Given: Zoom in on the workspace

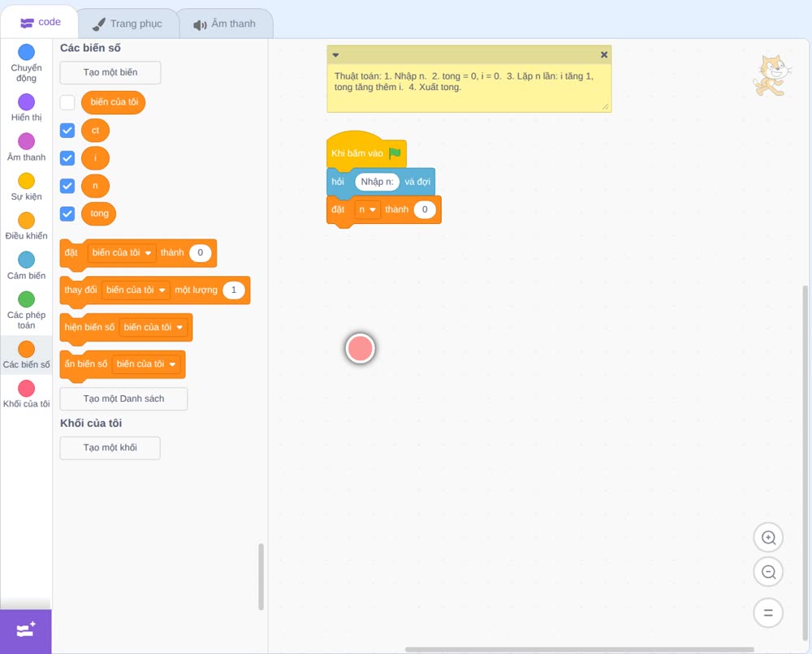Looking at the screenshot, I should 768,538.
